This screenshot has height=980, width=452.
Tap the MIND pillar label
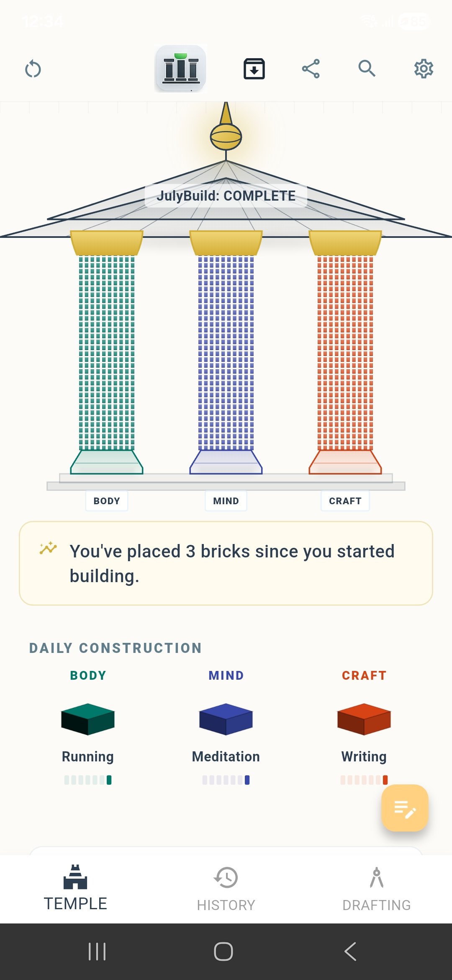click(226, 501)
